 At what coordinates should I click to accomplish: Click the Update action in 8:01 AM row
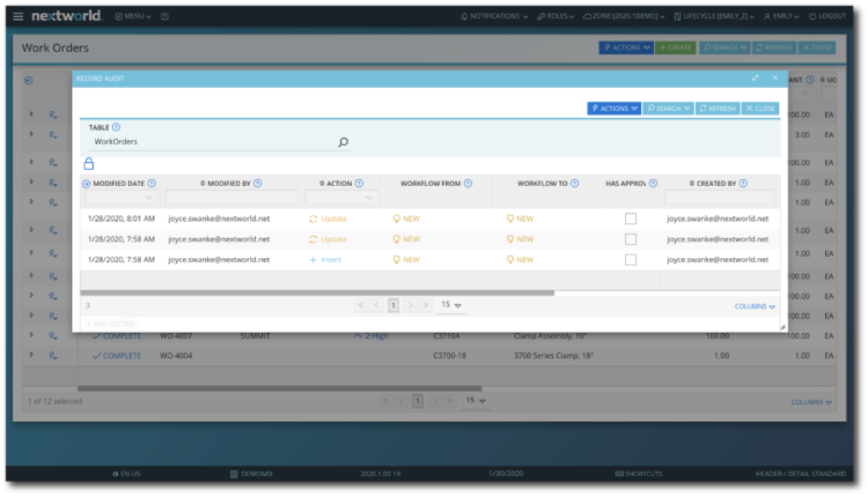[x=328, y=219]
